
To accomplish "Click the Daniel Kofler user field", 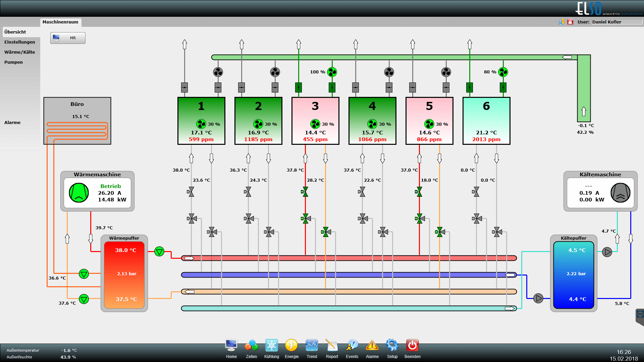I will pos(616,22).
